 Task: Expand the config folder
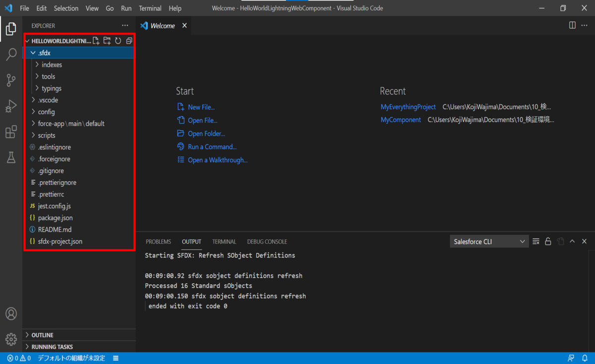pos(79,112)
